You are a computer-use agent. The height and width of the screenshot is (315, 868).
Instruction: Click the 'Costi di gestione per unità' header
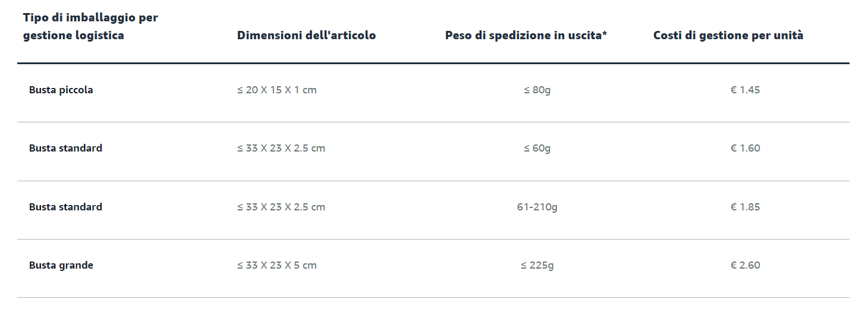(x=728, y=36)
